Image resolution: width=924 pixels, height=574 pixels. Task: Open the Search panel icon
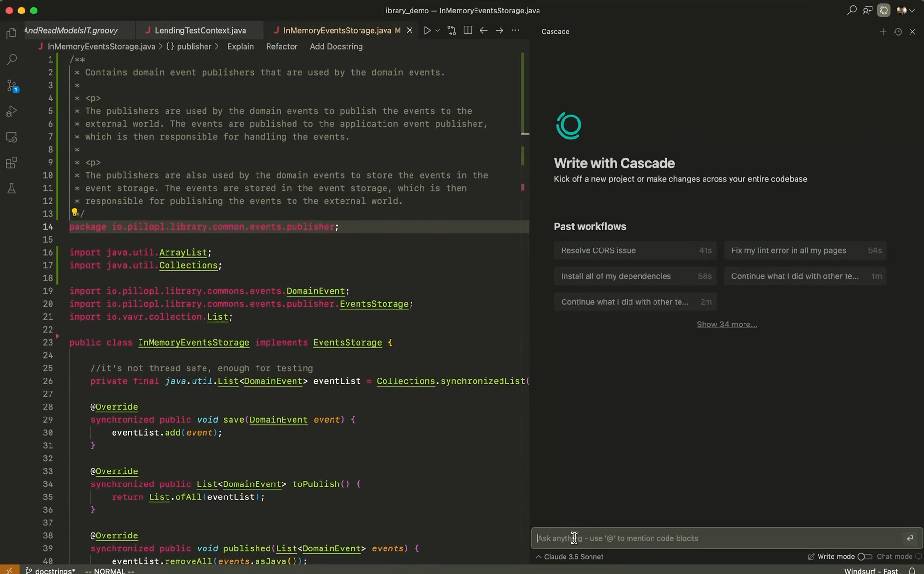pos(12,60)
